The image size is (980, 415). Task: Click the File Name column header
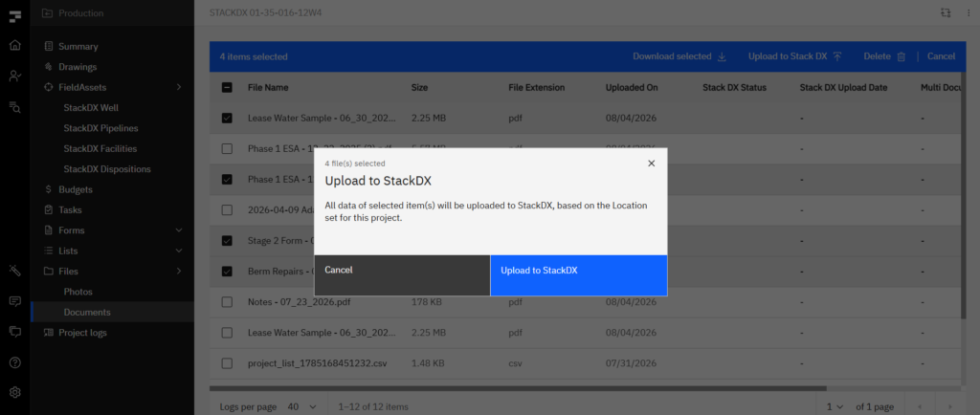pyautogui.click(x=268, y=88)
